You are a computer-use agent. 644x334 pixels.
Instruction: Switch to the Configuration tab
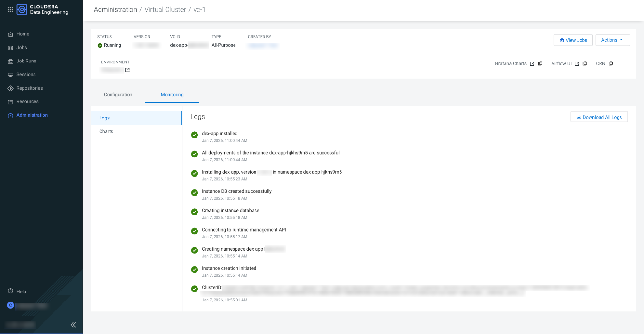118,95
